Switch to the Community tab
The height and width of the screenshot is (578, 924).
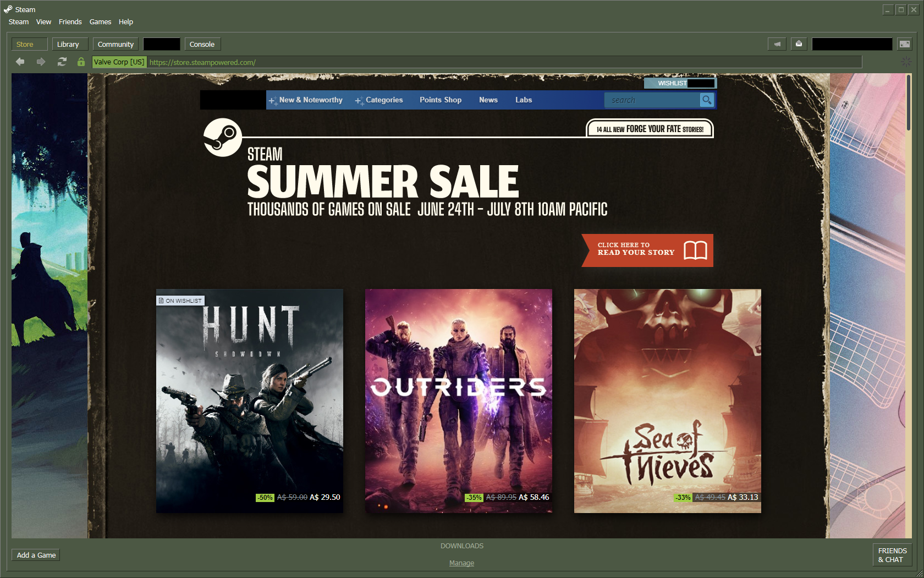(x=116, y=44)
